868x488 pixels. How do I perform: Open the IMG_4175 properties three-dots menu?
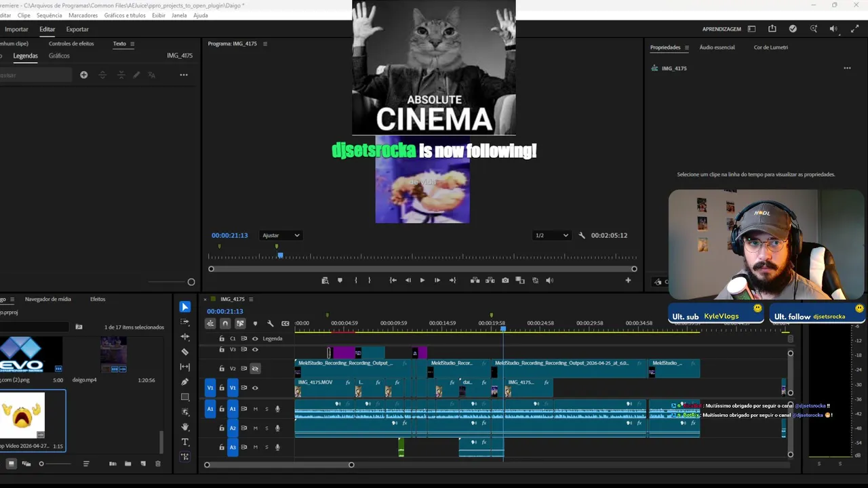pyautogui.click(x=847, y=68)
